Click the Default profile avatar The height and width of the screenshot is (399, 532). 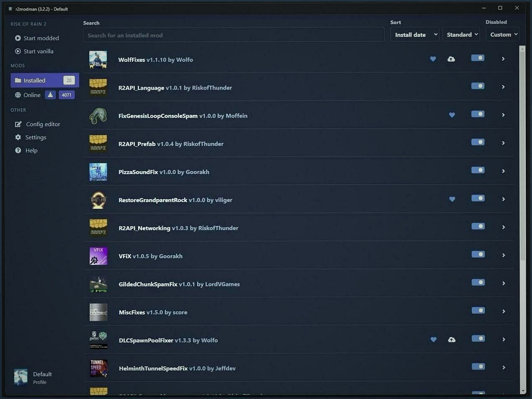(20, 377)
